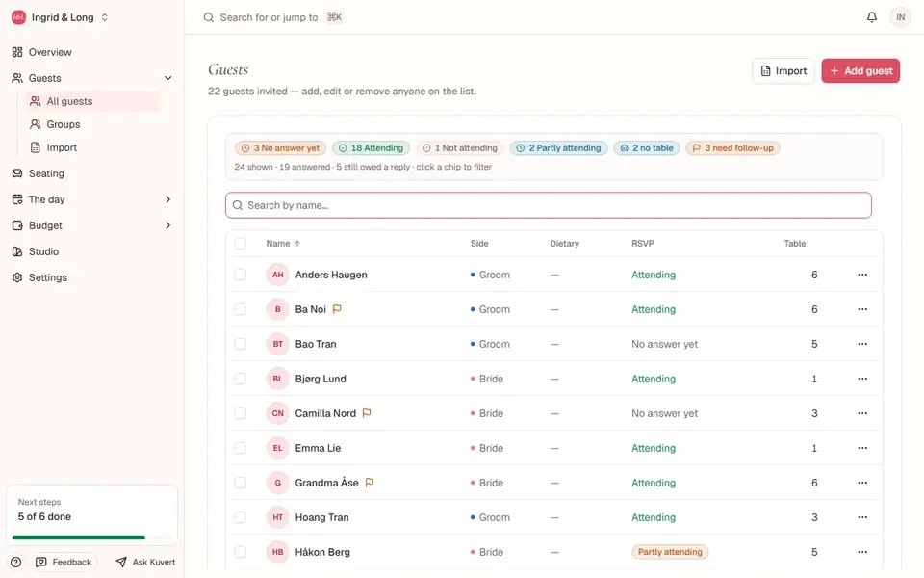The image size is (924, 578).
Task: Filter by the 3 No answer yet chip
Action: pyautogui.click(x=280, y=148)
